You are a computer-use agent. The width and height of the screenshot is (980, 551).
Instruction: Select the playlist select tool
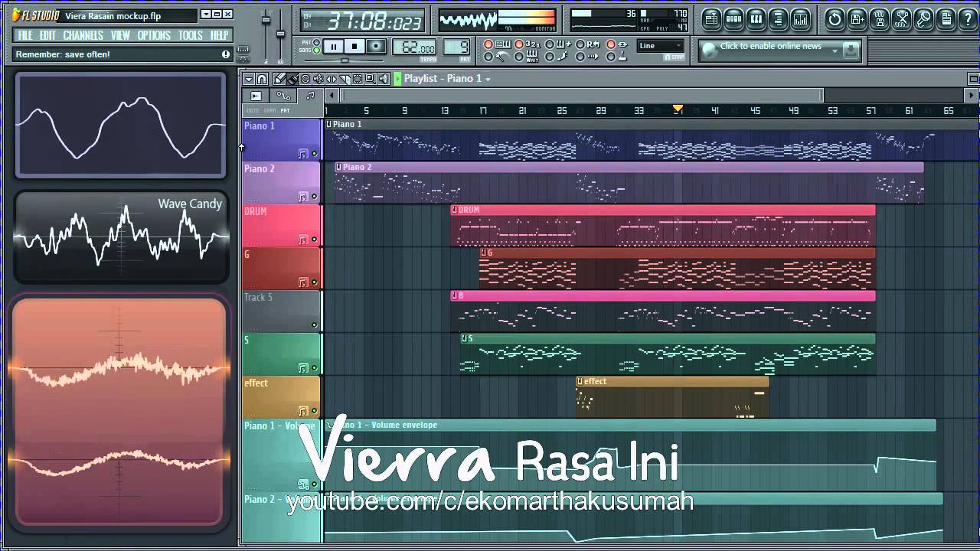tap(358, 79)
